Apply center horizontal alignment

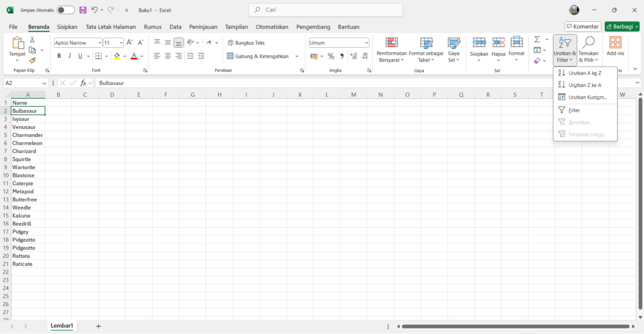167,56
